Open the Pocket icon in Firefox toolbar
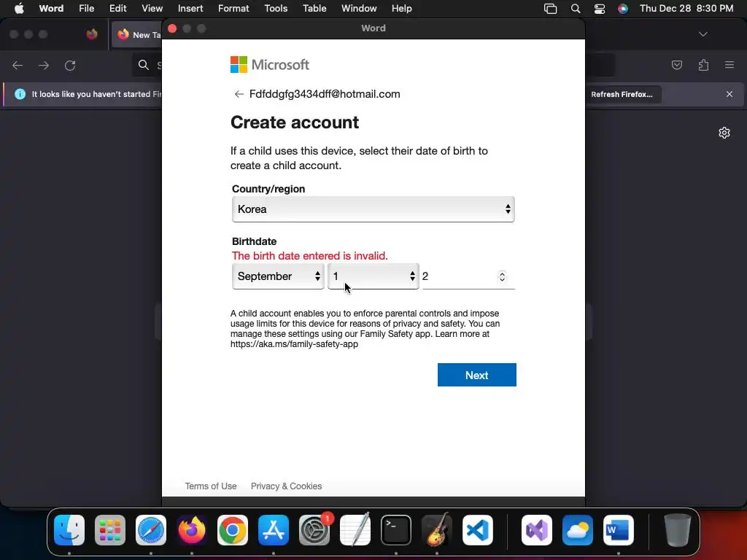747x560 pixels. click(676, 65)
